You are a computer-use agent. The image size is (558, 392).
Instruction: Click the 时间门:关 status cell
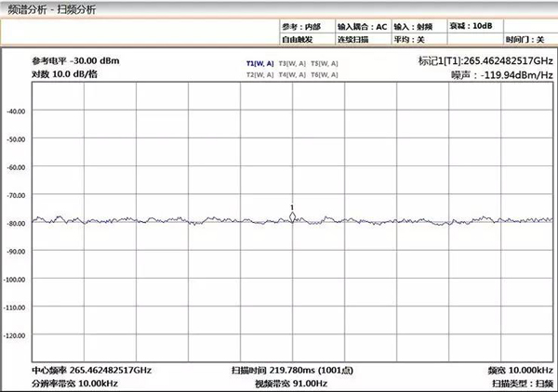tap(530, 39)
